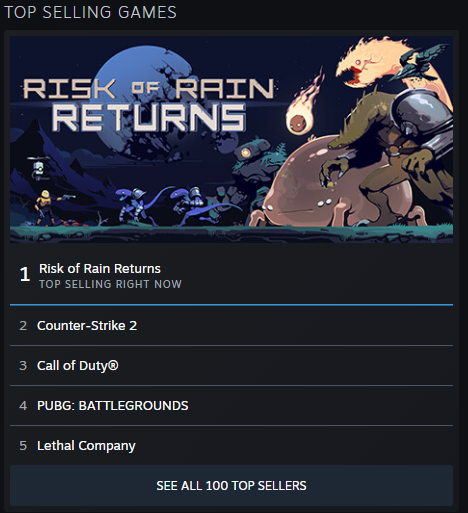
Task: Click the TOP SELLING GAMES heading
Action: pyautogui.click(x=90, y=12)
